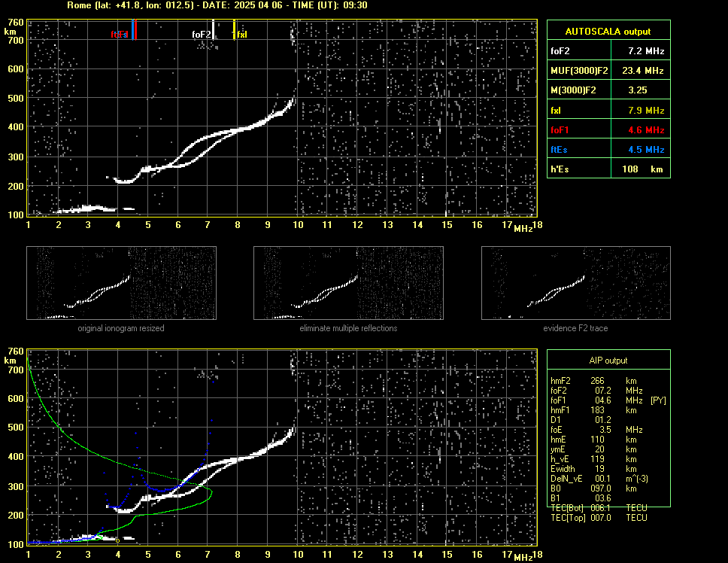Screen dimensions: 728x563
Task: Click the 'evidence F2 trace' caption
Action: (x=576, y=328)
